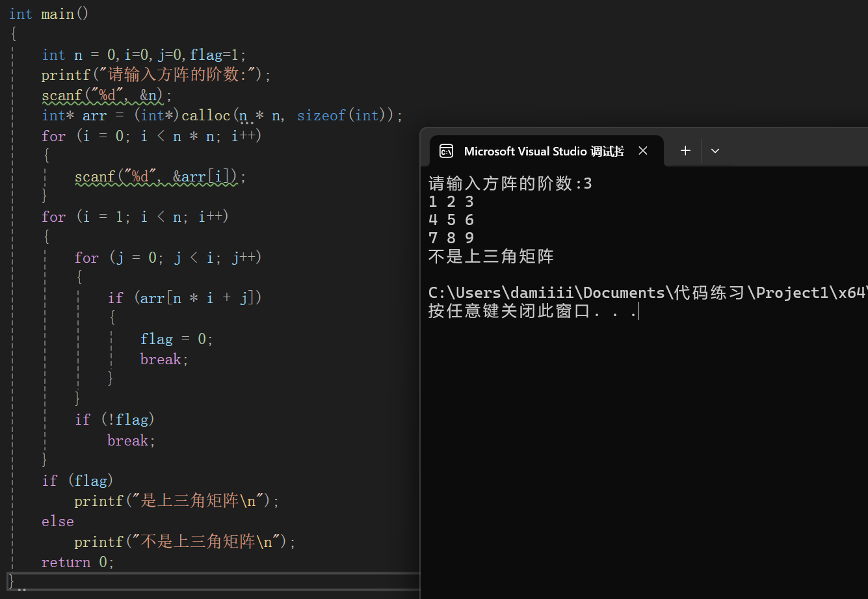Viewport: 868px width, 599px height.
Task: Click the 'int main()' line in code
Action: (49, 14)
